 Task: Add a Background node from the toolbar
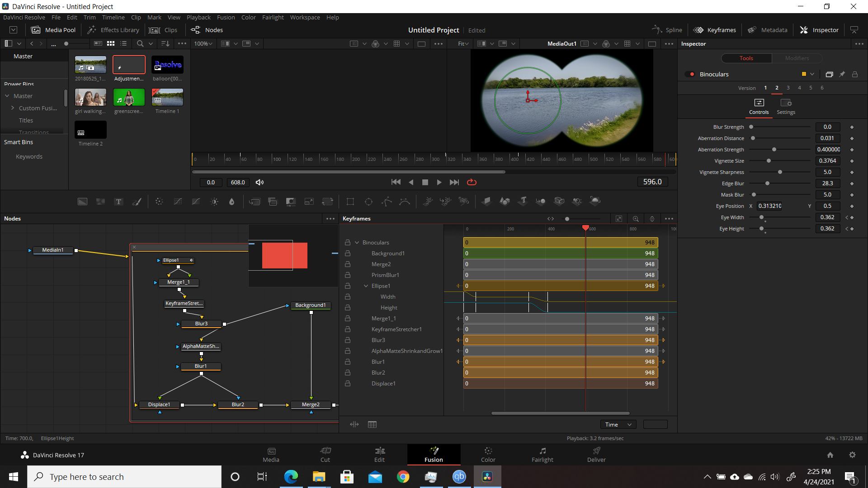pyautogui.click(x=82, y=202)
